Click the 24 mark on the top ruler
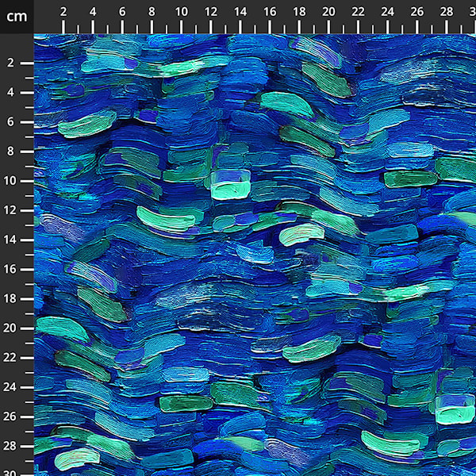The width and height of the screenshot is (476, 476). pyautogui.click(x=388, y=12)
